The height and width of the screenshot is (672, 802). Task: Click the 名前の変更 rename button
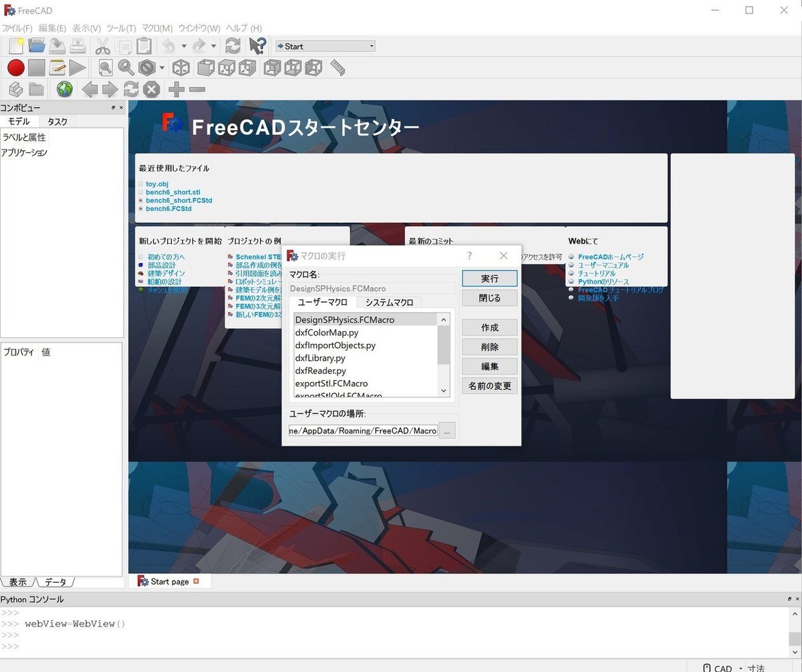point(490,385)
